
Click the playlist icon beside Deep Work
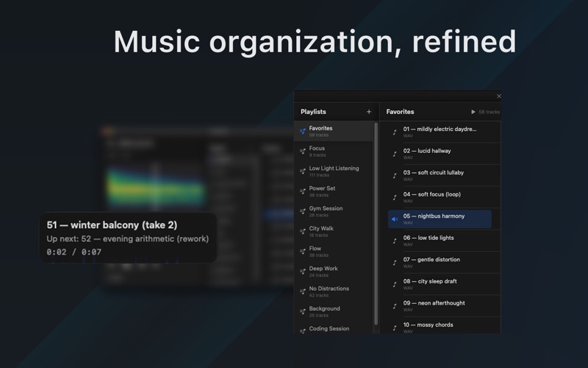(x=303, y=272)
